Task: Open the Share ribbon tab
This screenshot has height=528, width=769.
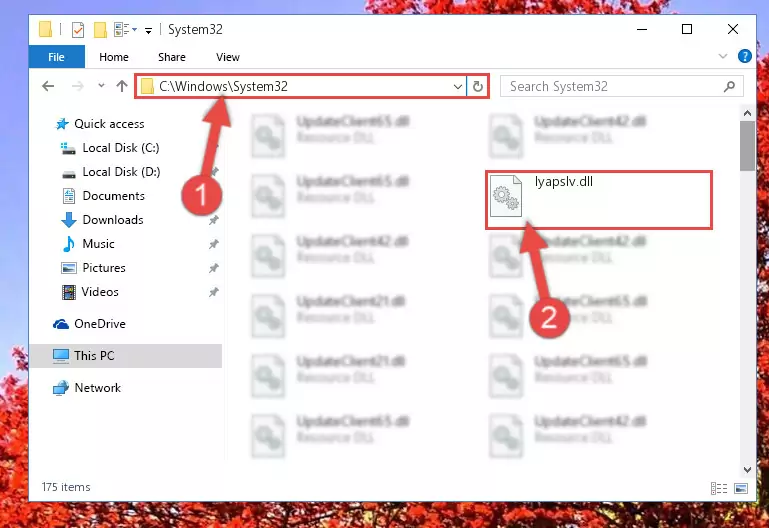Action: (x=172, y=57)
